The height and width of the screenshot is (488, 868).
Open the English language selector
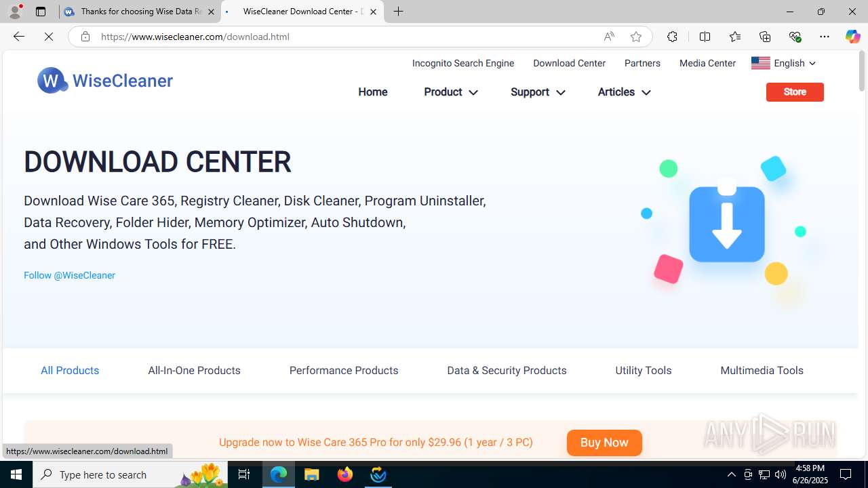783,63
